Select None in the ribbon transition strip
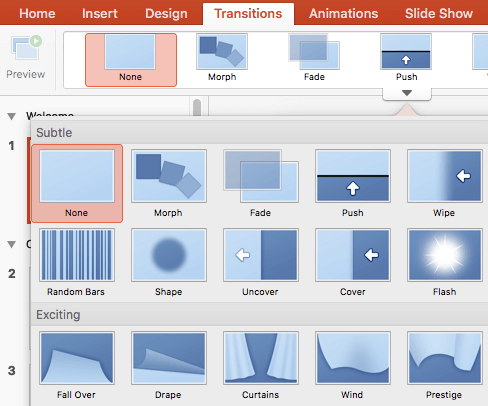488x406 pixels. click(131, 60)
